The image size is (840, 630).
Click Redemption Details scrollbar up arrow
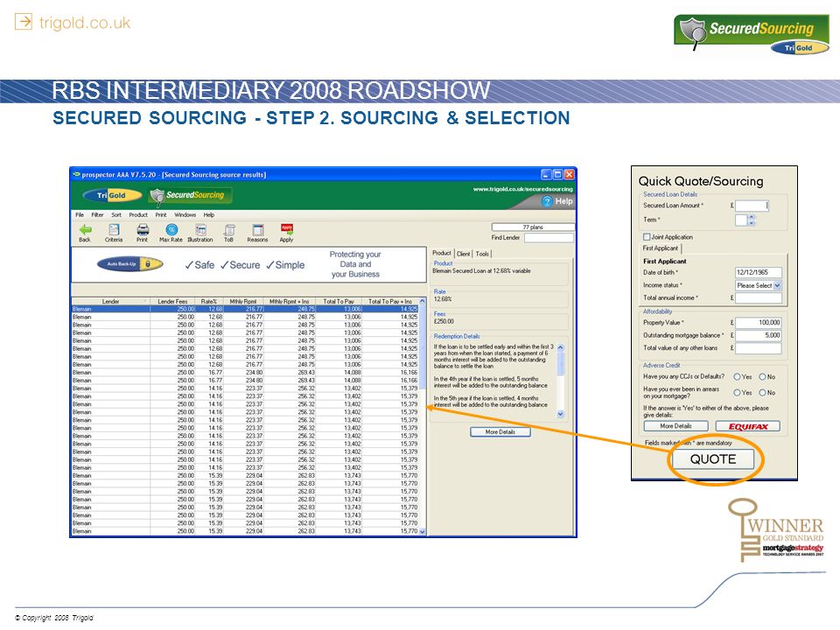point(560,347)
